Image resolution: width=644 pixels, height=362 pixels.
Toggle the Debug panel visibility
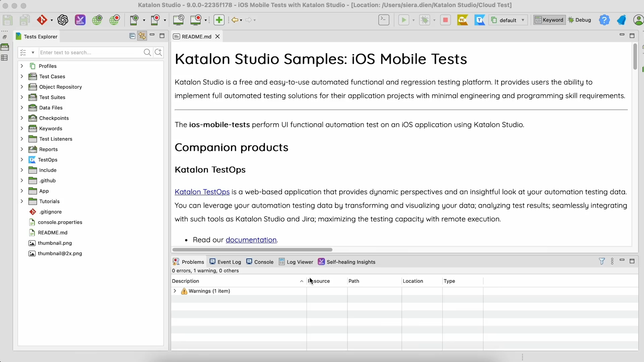580,20
